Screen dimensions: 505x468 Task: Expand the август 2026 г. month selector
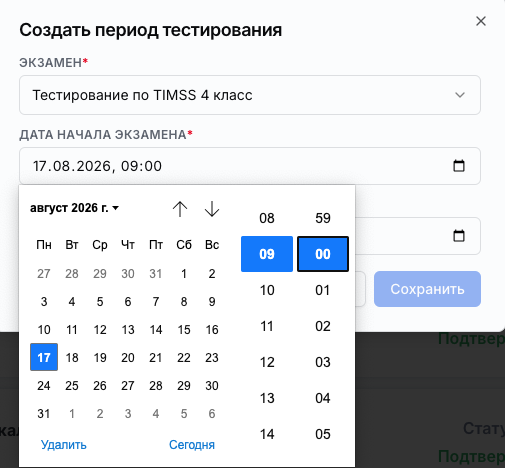74,208
